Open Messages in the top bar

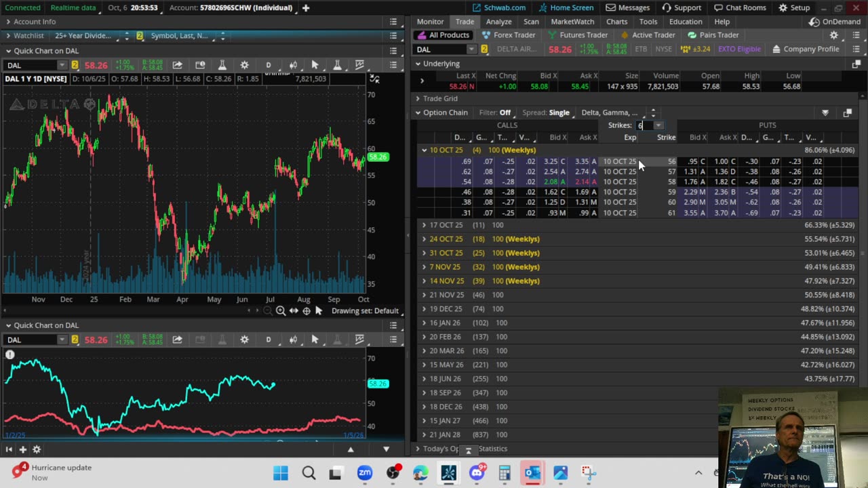pos(628,7)
